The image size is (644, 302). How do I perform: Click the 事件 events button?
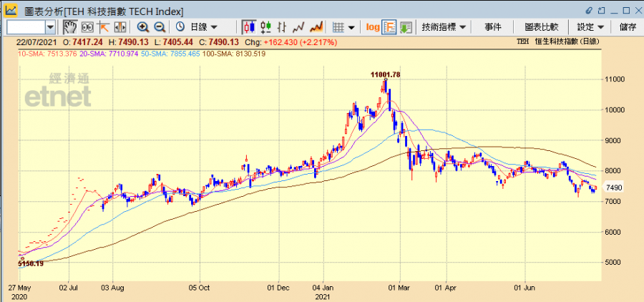pyautogui.click(x=493, y=26)
